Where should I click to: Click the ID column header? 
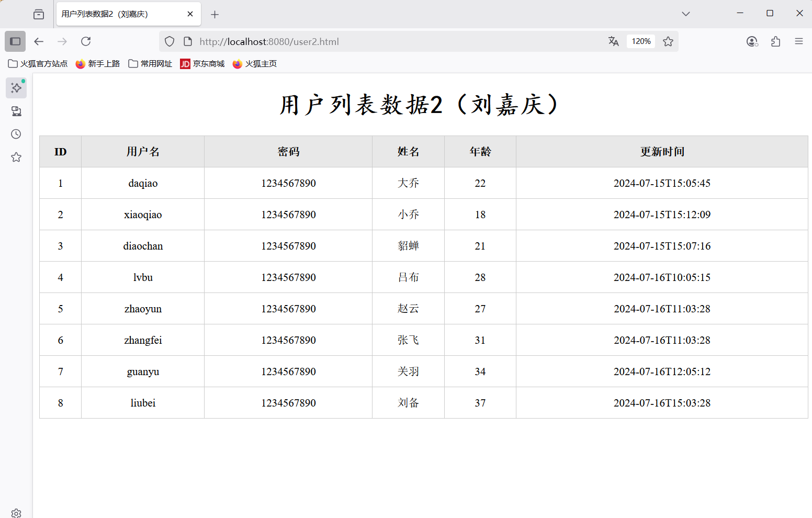pos(61,152)
